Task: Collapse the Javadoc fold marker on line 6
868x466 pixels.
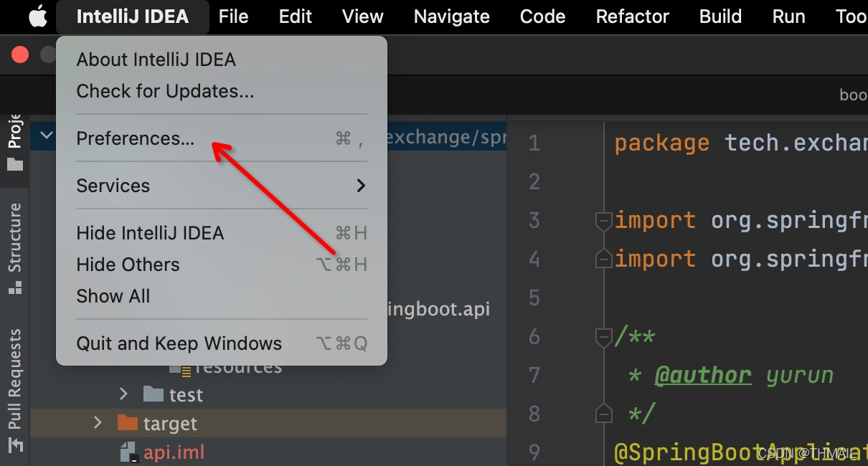Action: [603, 337]
